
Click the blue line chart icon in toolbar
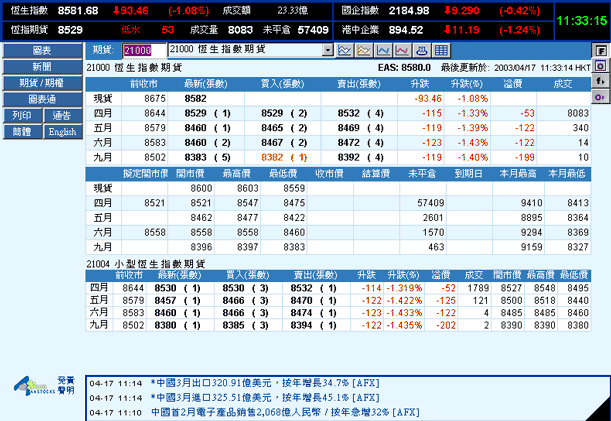coord(383,50)
